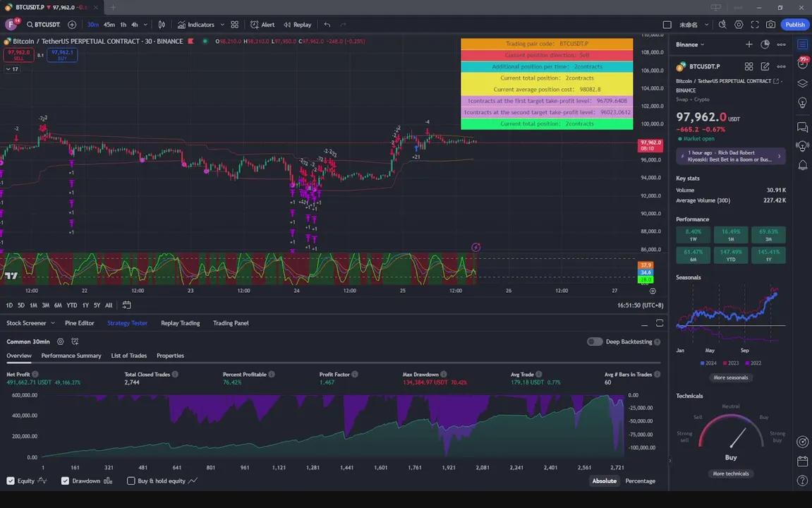Start bar Replay mode
The height and width of the screenshot is (508, 812).
pos(297,24)
